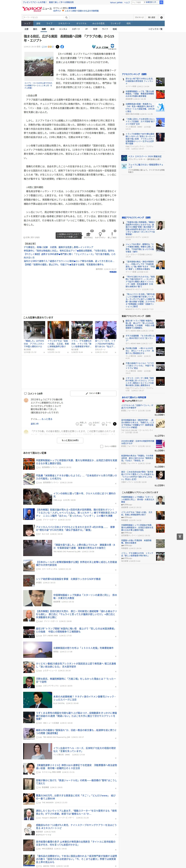This screenshot has width=186, height=868.
Task: Open the 科学 category tab
Action: click(95, 29)
